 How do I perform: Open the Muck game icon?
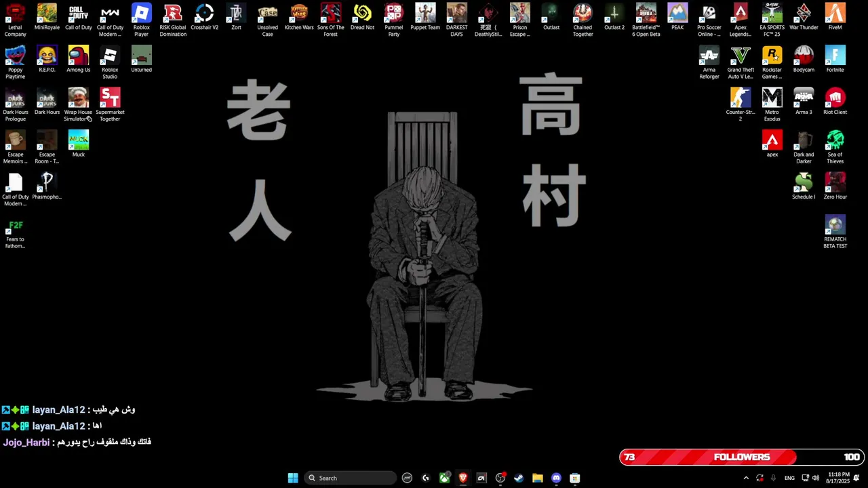pos(78,144)
